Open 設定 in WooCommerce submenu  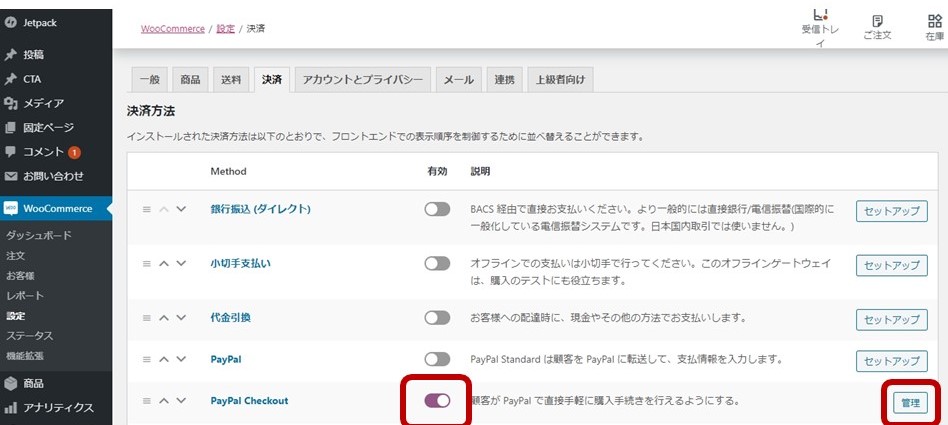16,316
